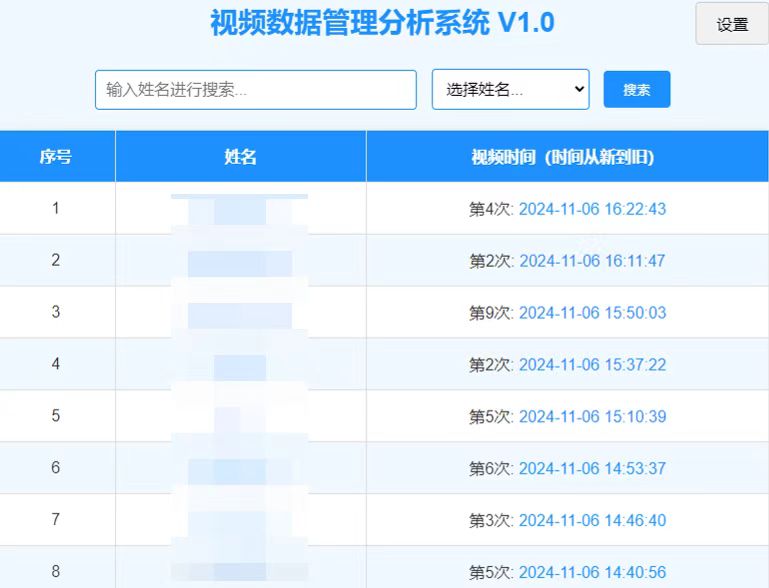Click the 视频数据管理分析系统 V1.0 page title

coord(382,22)
